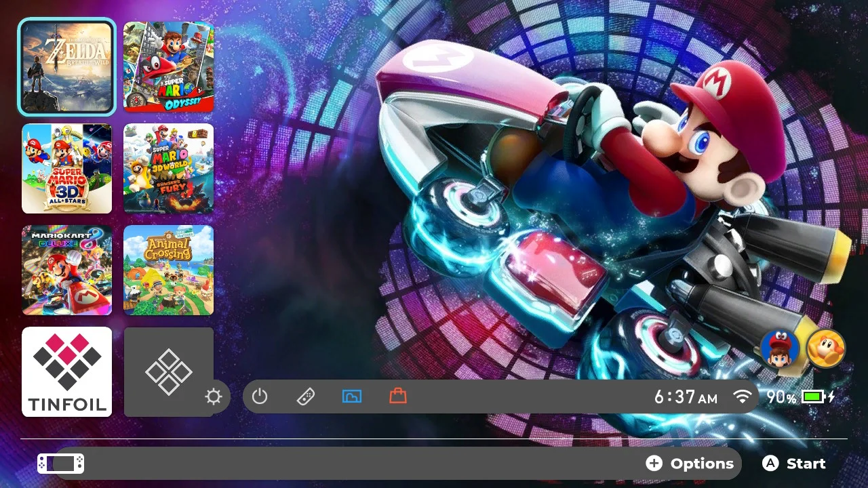Launch the Tinfoil app tile

66,371
